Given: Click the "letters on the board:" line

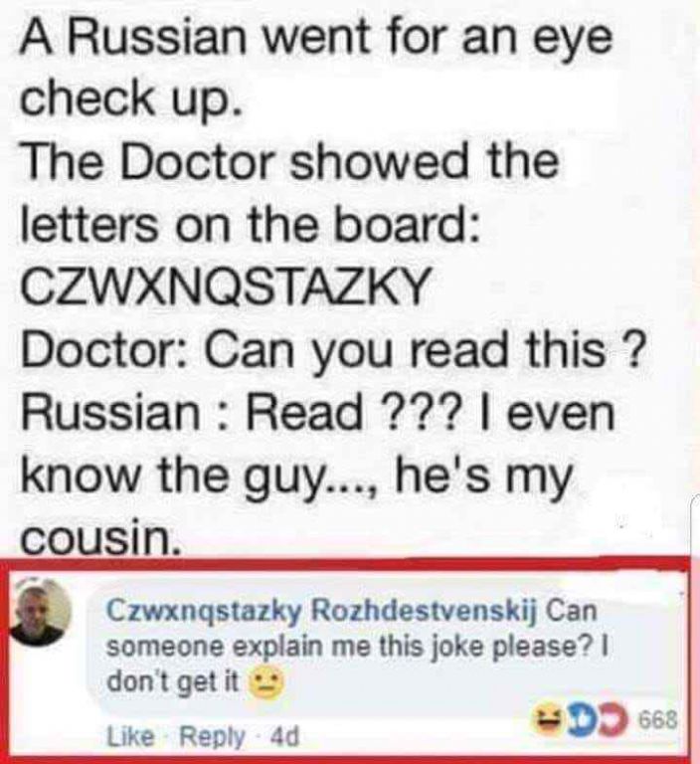Looking at the screenshot, I should point(251,225).
